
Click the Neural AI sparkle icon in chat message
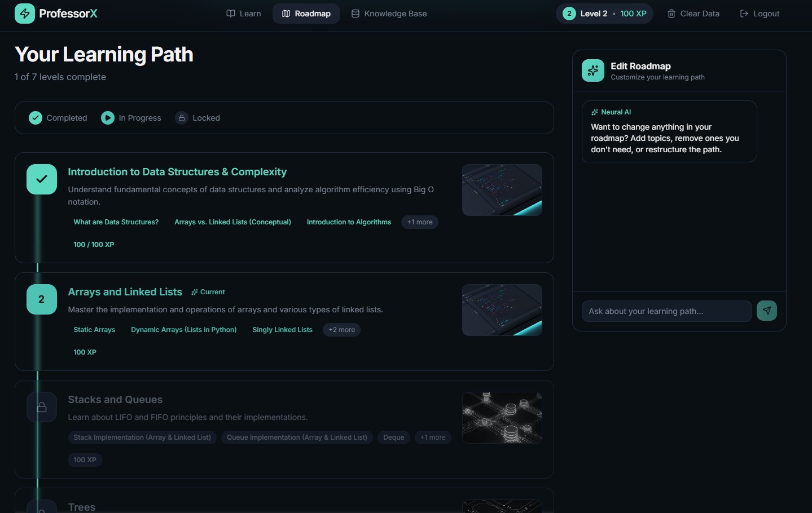(x=595, y=112)
